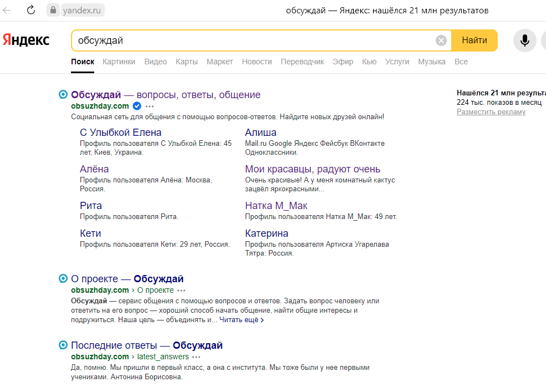This screenshot has width=546, height=392.
Task: Open sitelink Кети
Action: click(90, 233)
